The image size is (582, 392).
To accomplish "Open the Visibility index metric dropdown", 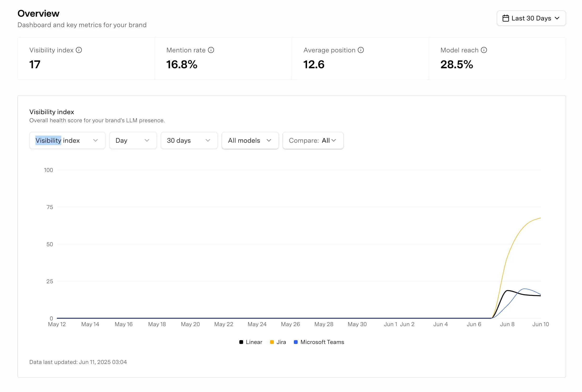I will coord(67,140).
